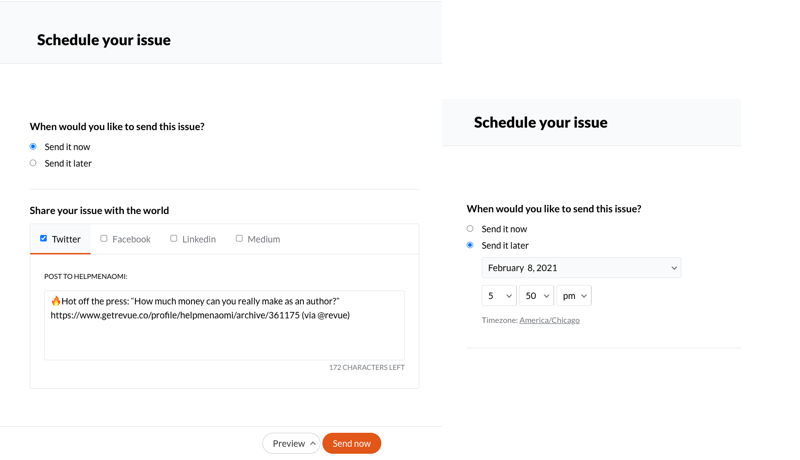Screen dimensions: 800x460
Task: Switch to the Facebook tab label
Action: pyautogui.click(x=131, y=239)
